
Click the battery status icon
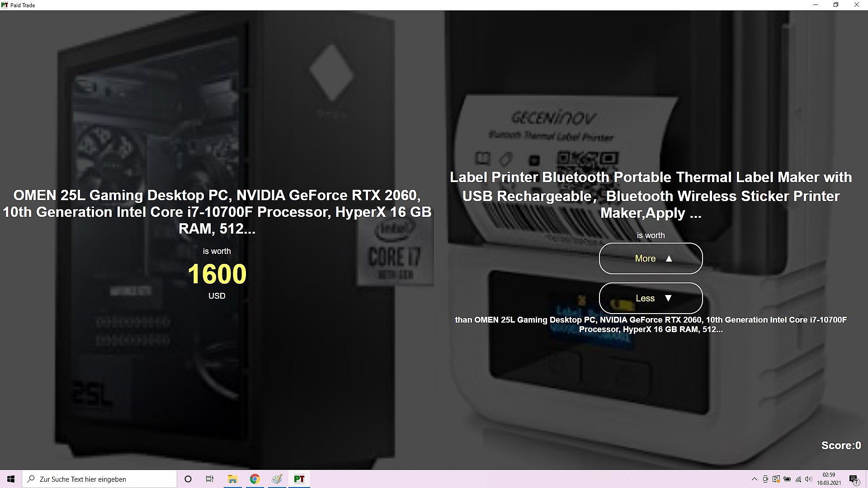pyautogui.click(x=787, y=479)
